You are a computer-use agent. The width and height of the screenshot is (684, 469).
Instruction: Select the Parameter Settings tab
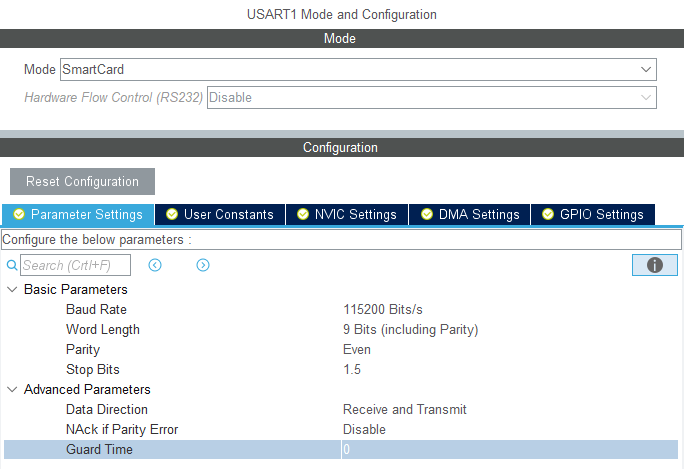click(x=78, y=215)
